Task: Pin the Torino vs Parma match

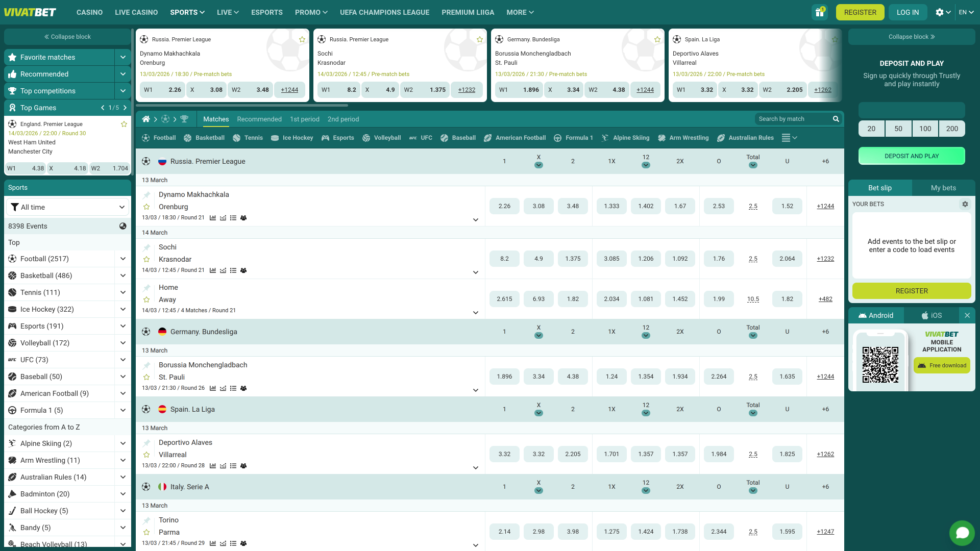Action: 146,520
